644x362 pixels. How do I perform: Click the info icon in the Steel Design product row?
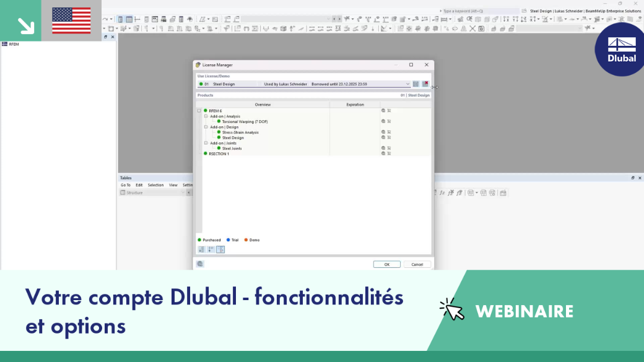pyautogui.click(x=383, y=137)
